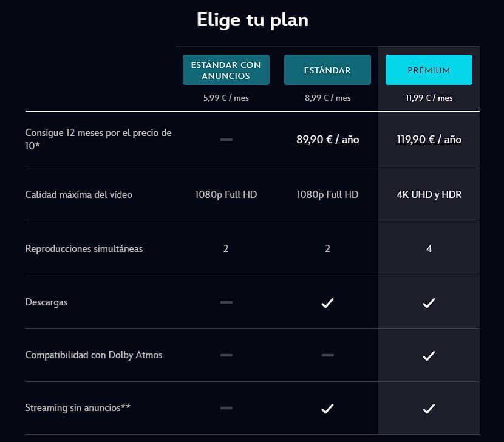The image size is (504, 442).
Task: Open the 89,90 € / año annual link
Action: point(327,140)
